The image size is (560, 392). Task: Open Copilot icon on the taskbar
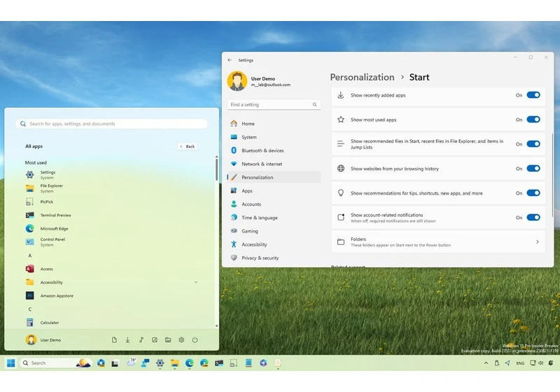point(263,363)
